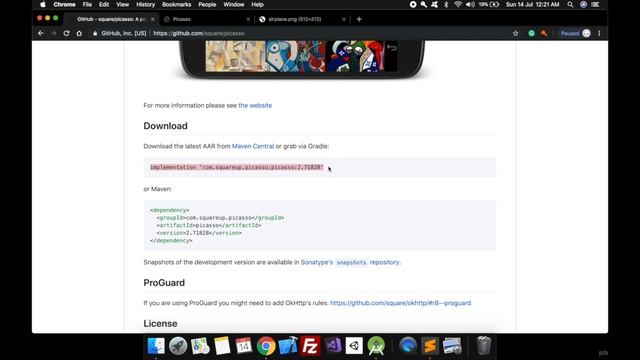Open Chrome three-dot menu
Image resolution: width=640 pixels, height=360 pixels.
click(x=599, y=33)
